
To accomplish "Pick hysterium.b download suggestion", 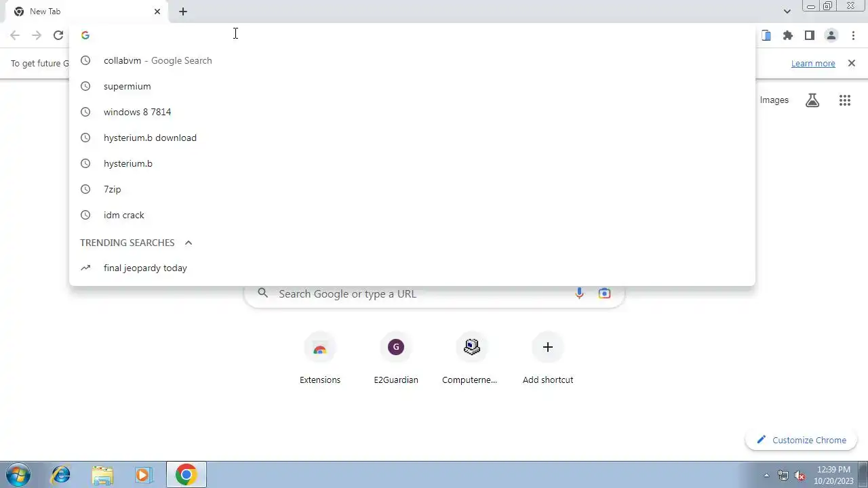I will [412, 138].
